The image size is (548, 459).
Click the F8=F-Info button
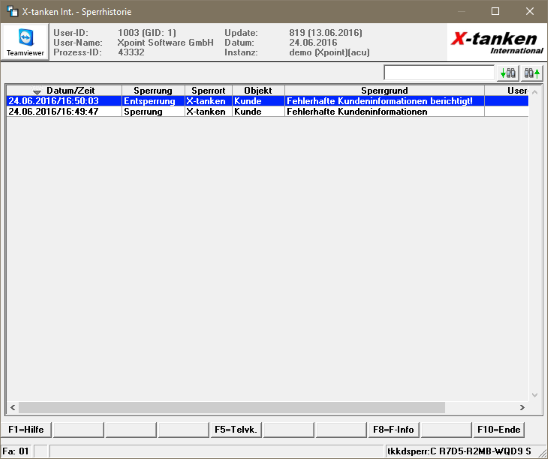pyautogui.click(x=393, y=430)
